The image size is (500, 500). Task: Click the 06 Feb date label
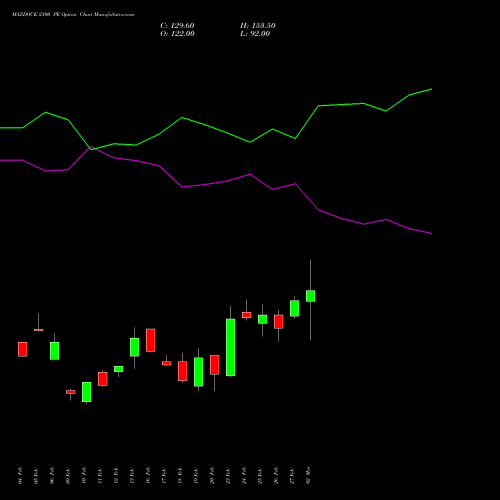coord(52,476)
